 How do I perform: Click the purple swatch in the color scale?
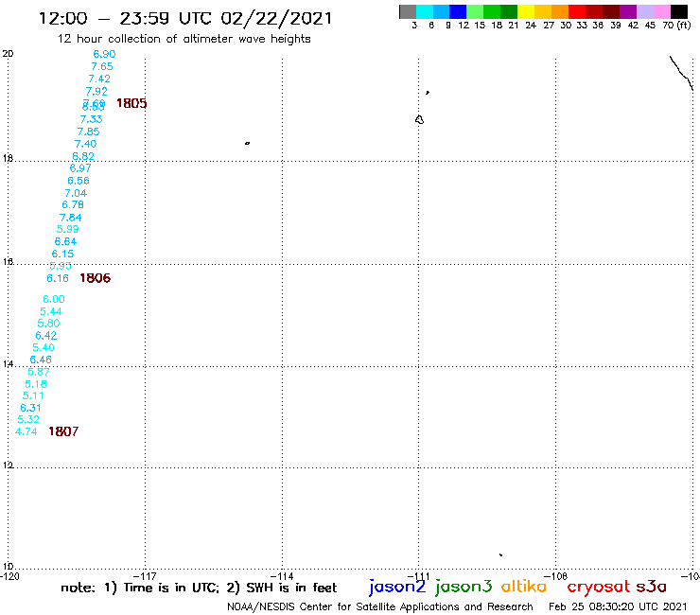click(628, 12)
